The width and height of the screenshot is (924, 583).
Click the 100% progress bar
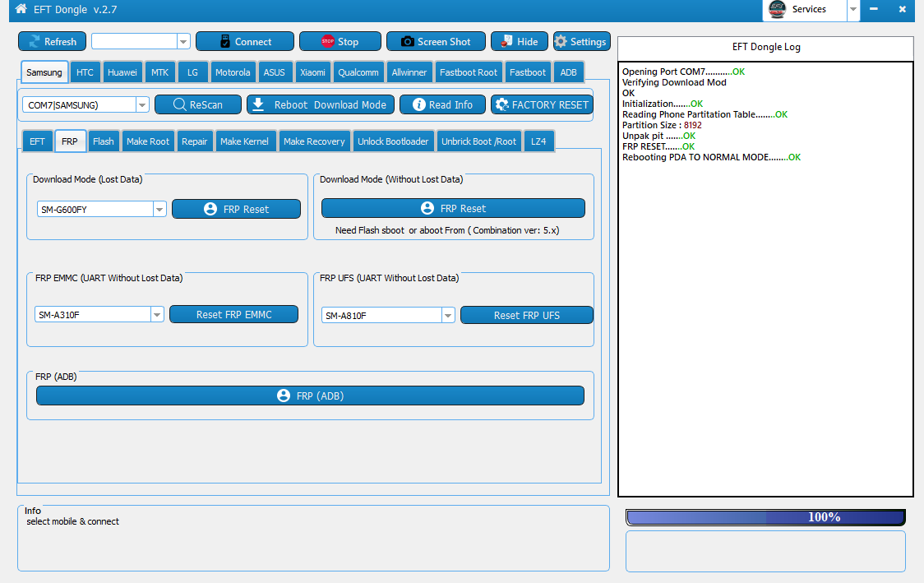click(765, 517)
